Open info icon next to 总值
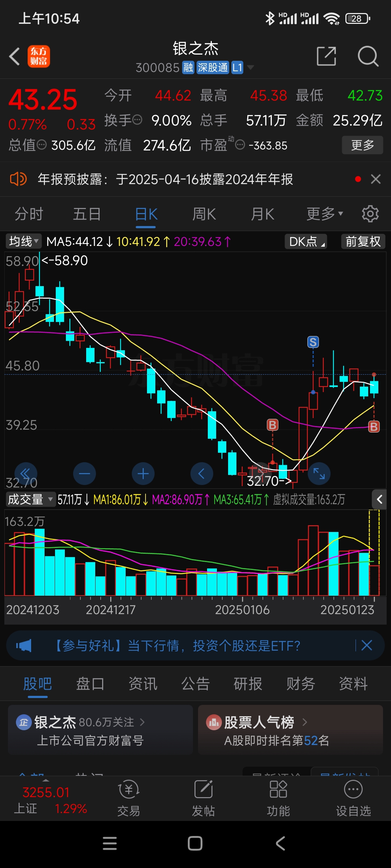391x868 pixels. (x=42, y=145)
